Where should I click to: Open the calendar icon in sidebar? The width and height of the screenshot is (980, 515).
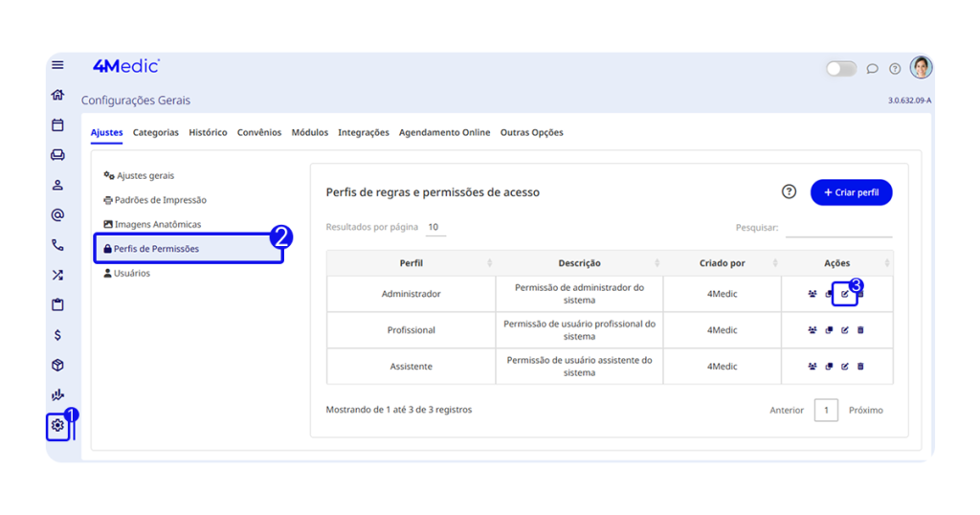(57, 124)
